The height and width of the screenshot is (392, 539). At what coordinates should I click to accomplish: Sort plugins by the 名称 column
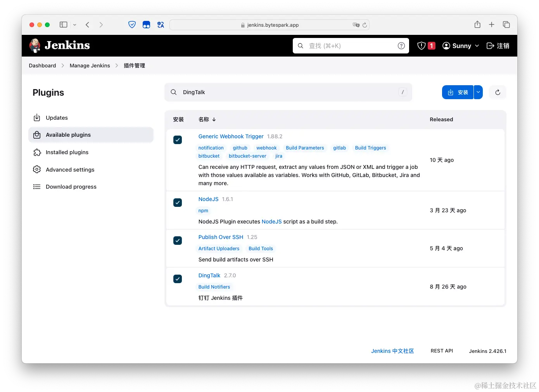coord(207,119)
